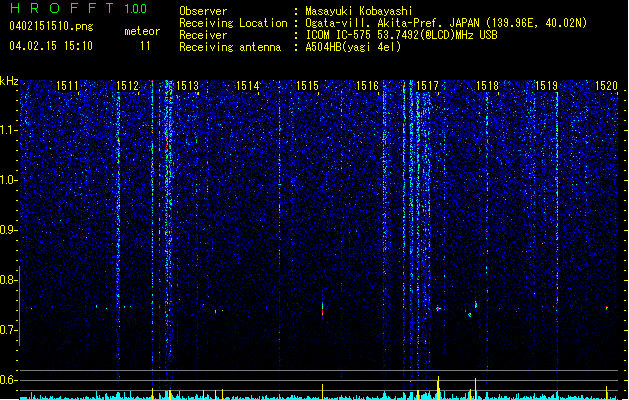Screen dimensions: 629x400
Task: Click the red meteor echo just after 1515
Action: (322, 310)
